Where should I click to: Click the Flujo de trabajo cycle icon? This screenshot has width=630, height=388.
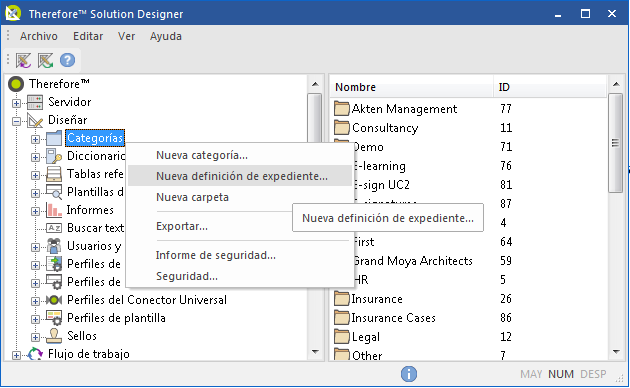coord(35,354)
